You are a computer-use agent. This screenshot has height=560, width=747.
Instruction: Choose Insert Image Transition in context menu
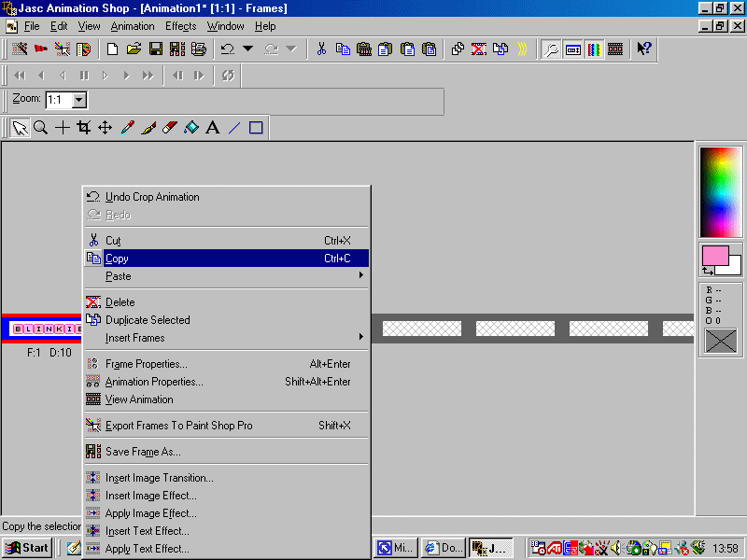(x=226, y=478)
